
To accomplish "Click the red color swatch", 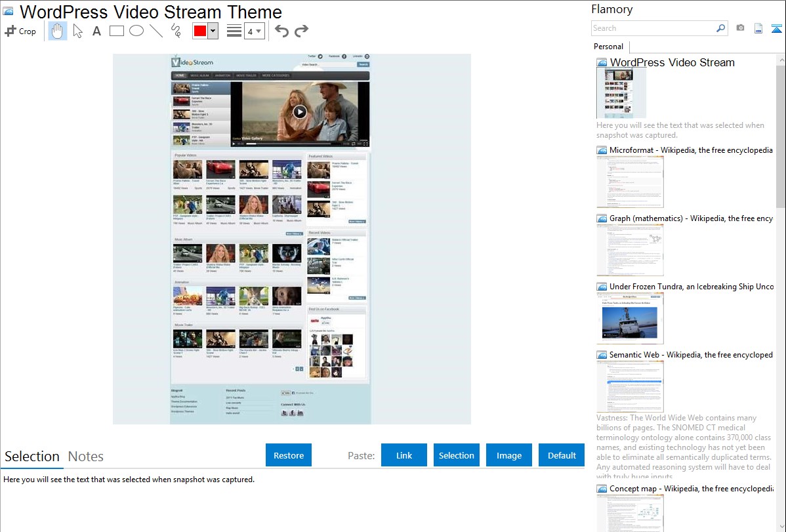I will (200, 31).
